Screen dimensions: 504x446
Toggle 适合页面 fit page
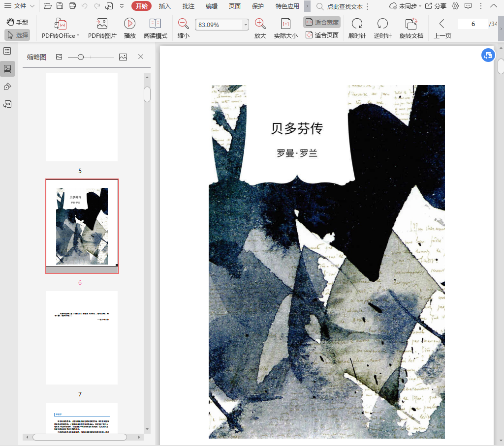322,35
